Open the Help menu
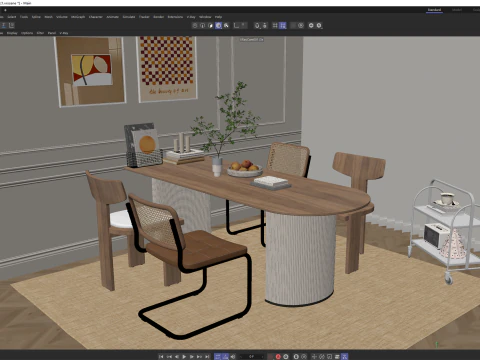Image resolution: width=480 pixels, height=360 pixels. point(218,17)
